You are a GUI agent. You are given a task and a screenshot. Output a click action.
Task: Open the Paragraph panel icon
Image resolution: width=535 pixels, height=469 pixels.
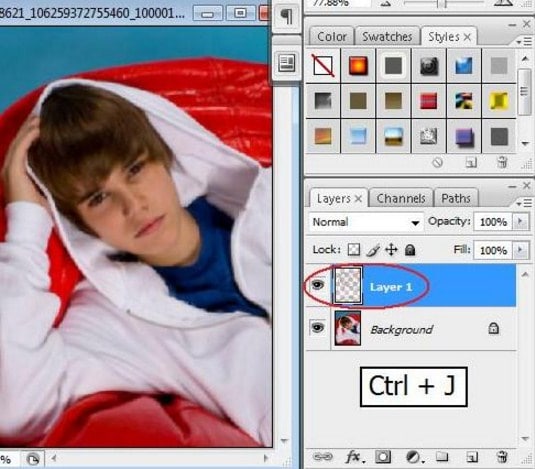click(x=287, y=16)
